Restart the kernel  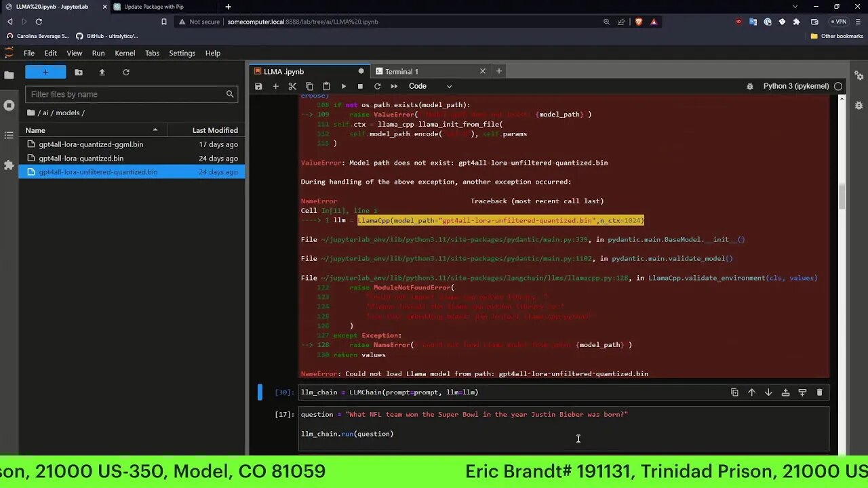point(377,86)
